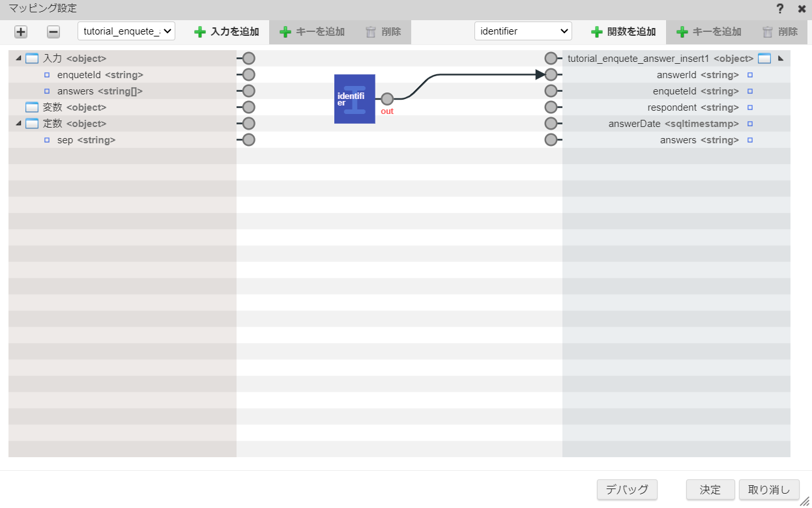
Task: Click input port of output enqueteId
Action: 551,91
